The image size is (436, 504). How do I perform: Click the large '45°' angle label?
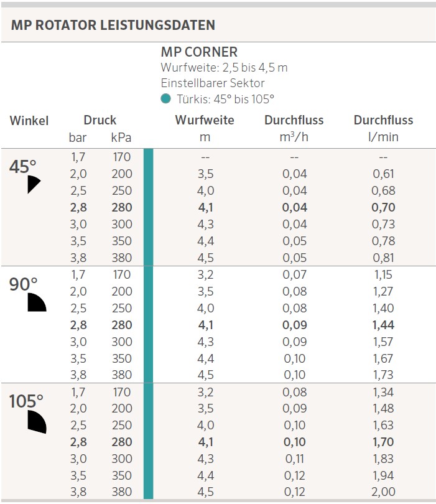tap(23, 167)
